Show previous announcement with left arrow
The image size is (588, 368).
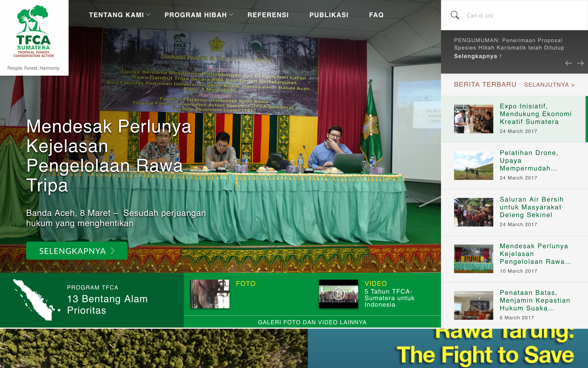pyautogui.click(x=568, y=63)
